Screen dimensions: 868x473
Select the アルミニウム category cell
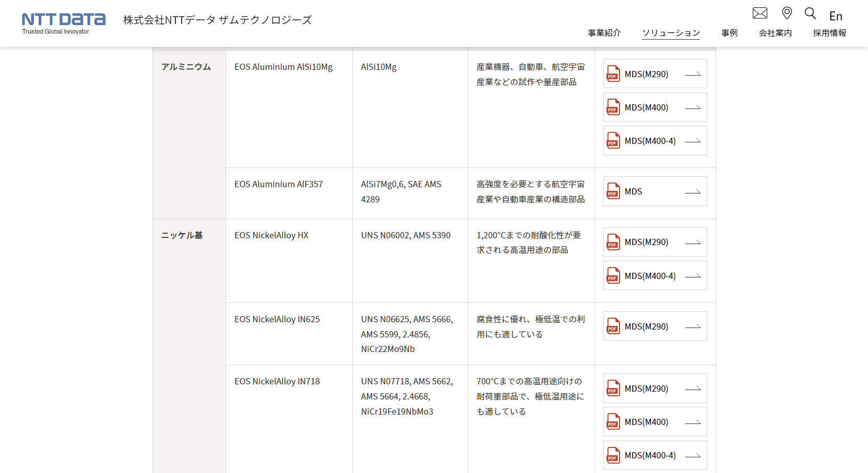pyautogui.click(x=189, y=135)
